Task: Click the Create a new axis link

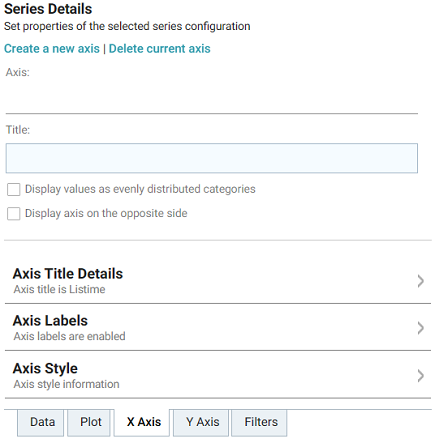Action: [x=52, y=49]
